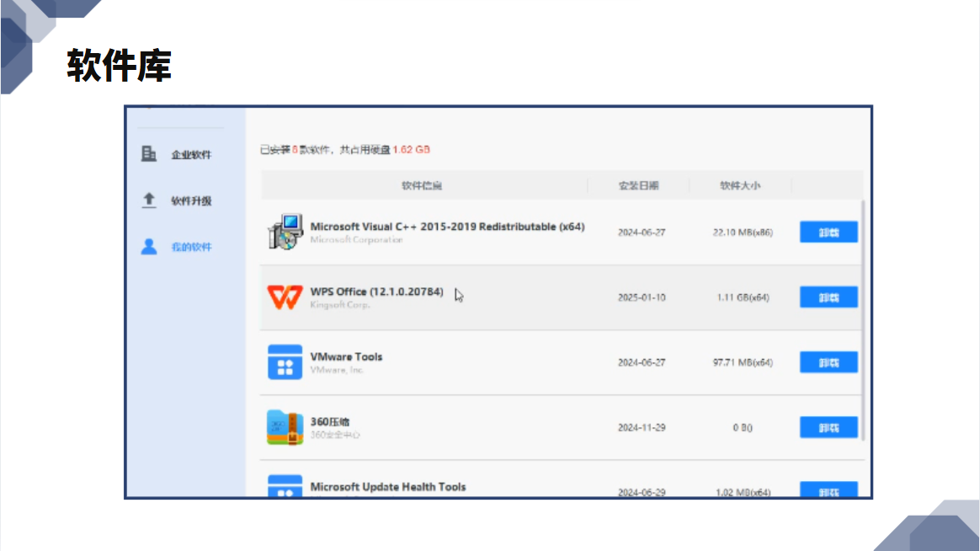Click the 360压缩 archive icon
The width and height of the screenshot is (980, 551).
(285, 427)
